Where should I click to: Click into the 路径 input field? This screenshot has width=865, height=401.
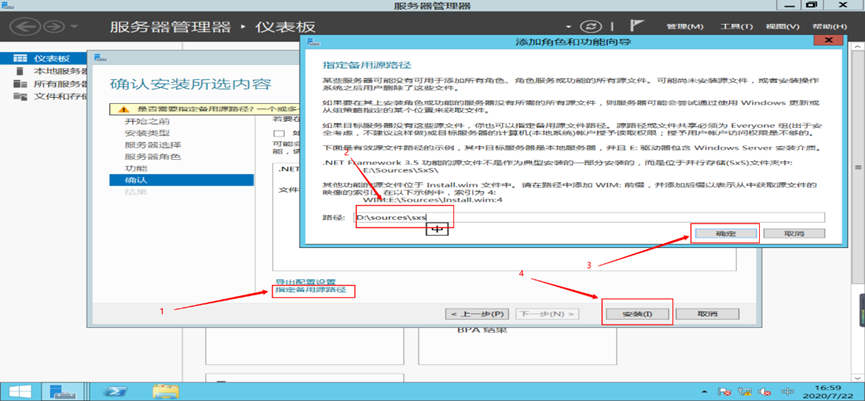pos(589,217)
